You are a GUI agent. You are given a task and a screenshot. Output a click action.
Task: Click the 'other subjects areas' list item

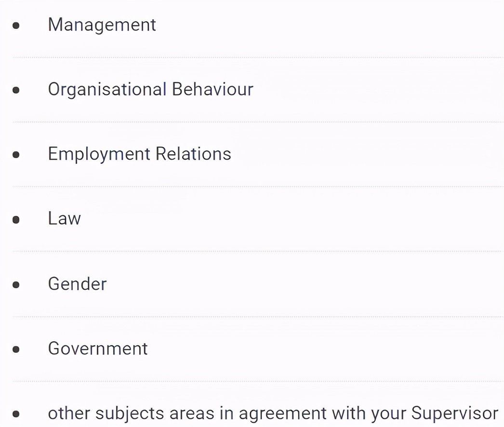[273, 413]
